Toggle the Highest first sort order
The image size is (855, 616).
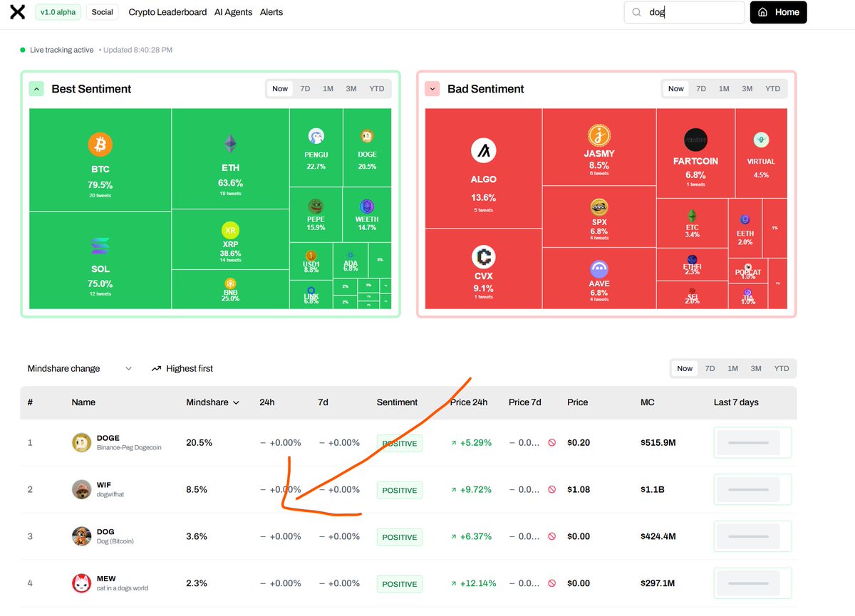(x=182, y=368)
